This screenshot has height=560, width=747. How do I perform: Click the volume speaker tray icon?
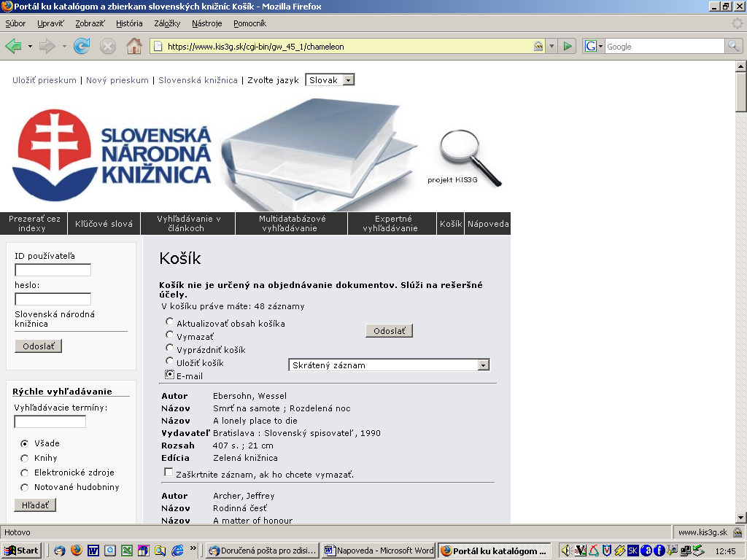566,551
